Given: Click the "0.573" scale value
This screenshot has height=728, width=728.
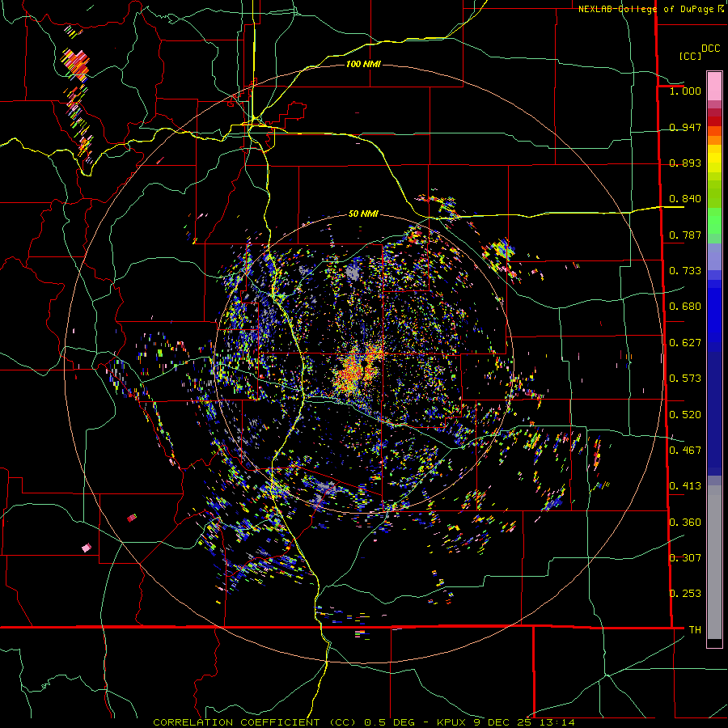Looking at the screenshot, I should tap(685, 379).
